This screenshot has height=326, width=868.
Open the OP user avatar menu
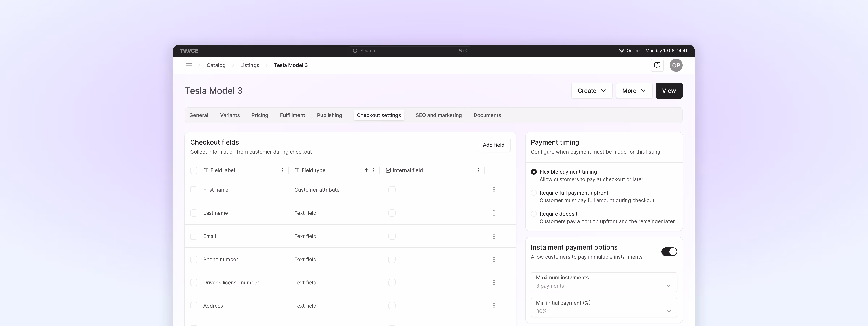(x=676, y=65)
